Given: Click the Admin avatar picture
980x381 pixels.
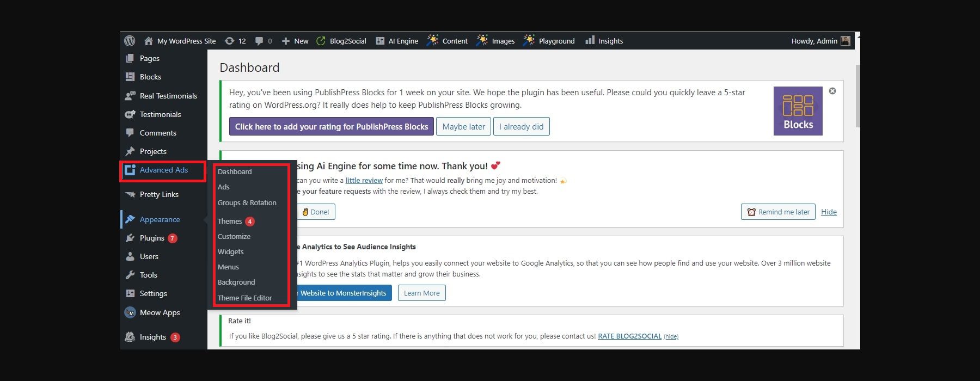Looking at the screenshot, I should 846,41.
